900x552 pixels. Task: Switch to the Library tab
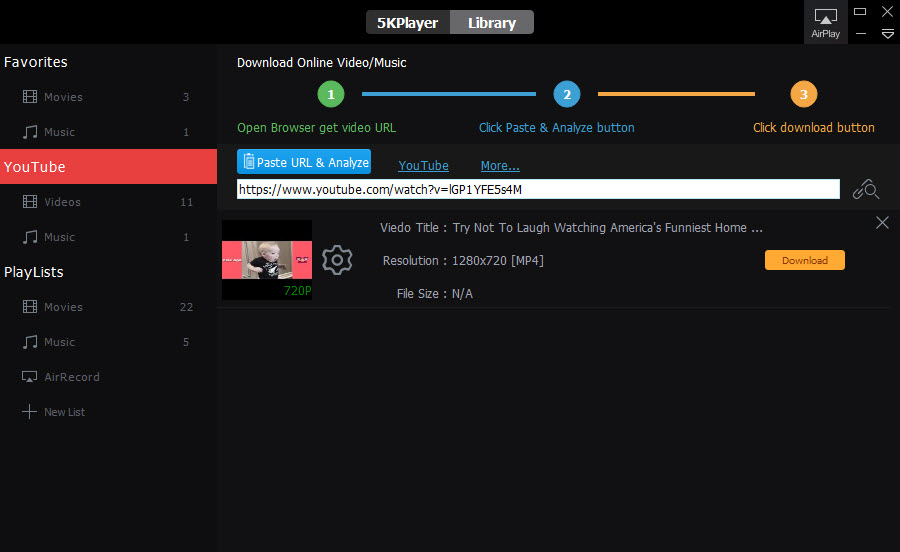click(492, 22)
